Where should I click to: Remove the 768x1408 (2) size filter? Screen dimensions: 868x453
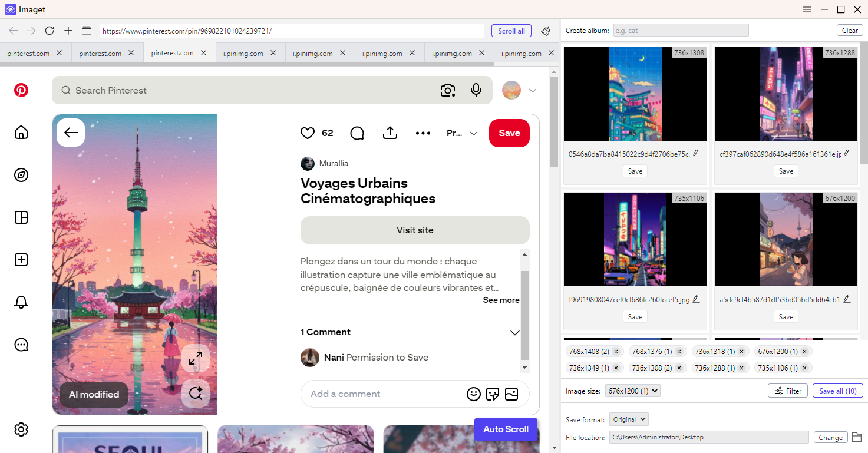[x=616, y=352]
